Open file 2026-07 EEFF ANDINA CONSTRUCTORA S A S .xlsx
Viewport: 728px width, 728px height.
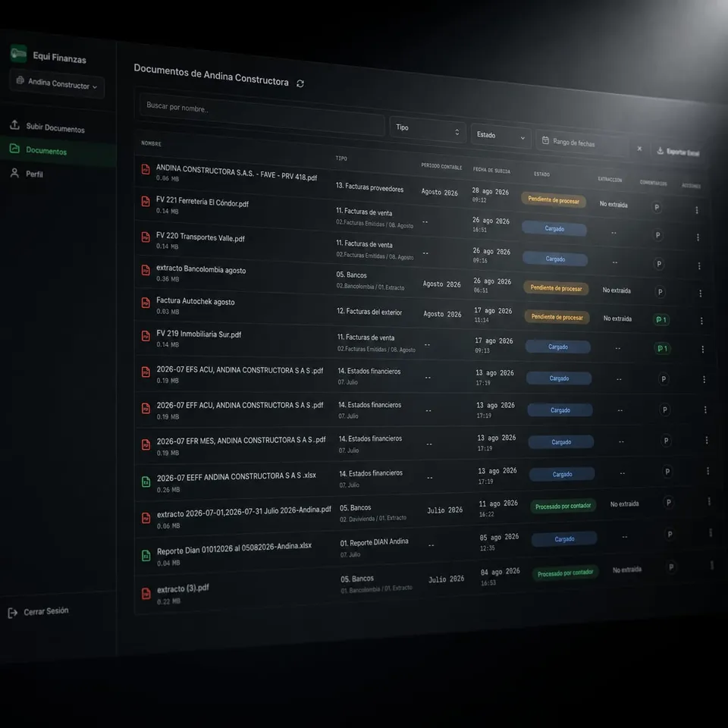237,477
